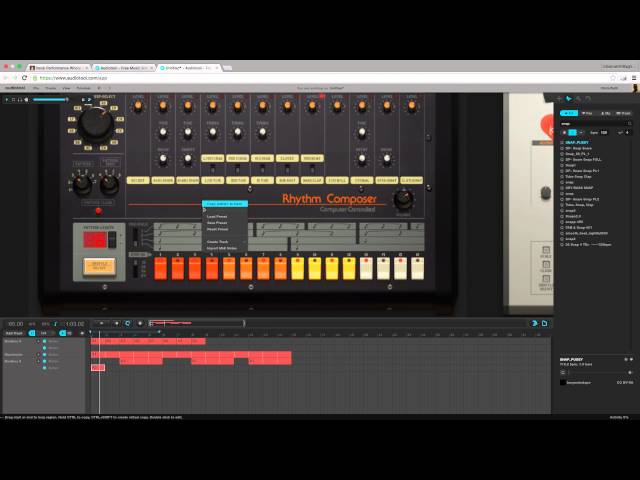Switch to the first browser tab
640x480 pixels.
(x=59, y=68)
